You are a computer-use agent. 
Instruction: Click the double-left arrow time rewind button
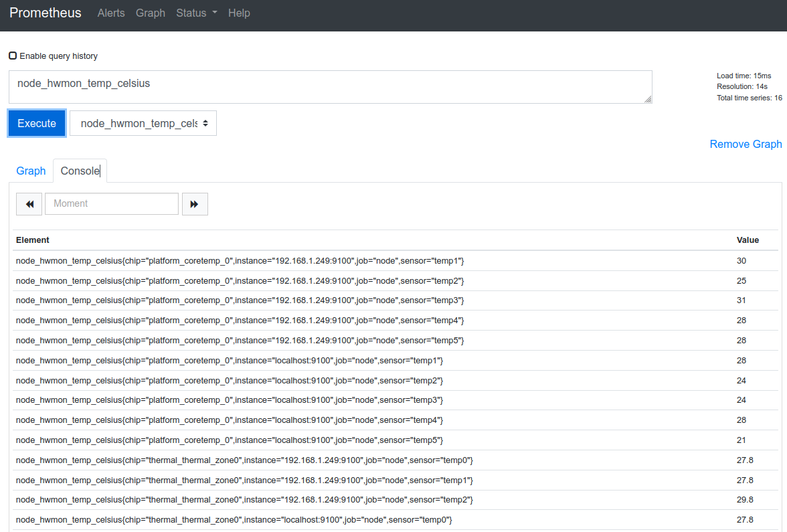pos(29,204)
